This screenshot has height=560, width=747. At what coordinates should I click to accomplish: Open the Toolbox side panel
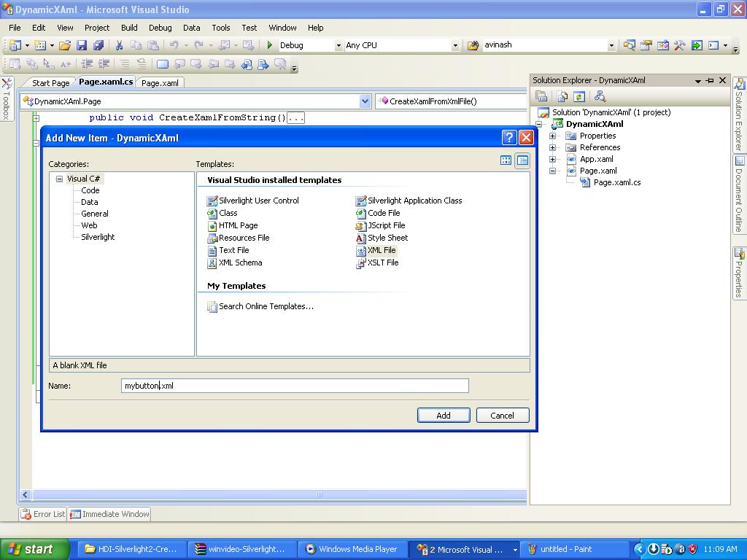click(x=7, y=99)
